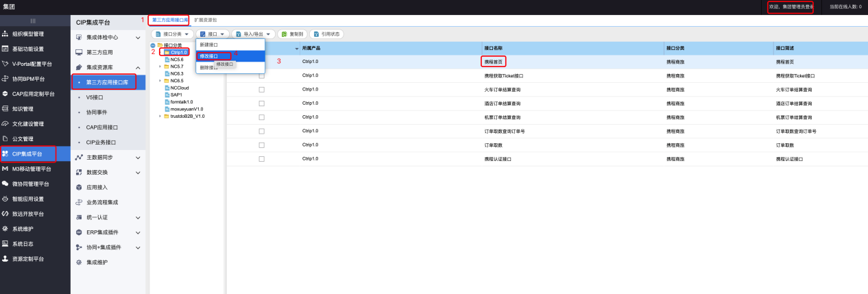Click the 知识管理 sidebar icon
The height and width of the screenshot is (294, 868).
tap(5, 109)
